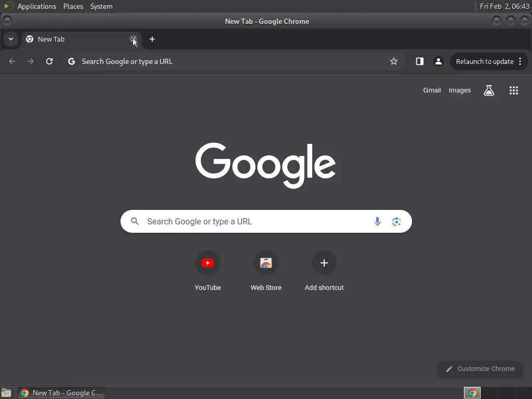
Task: Open Chrome's three-dot menu
Action: 520,61
